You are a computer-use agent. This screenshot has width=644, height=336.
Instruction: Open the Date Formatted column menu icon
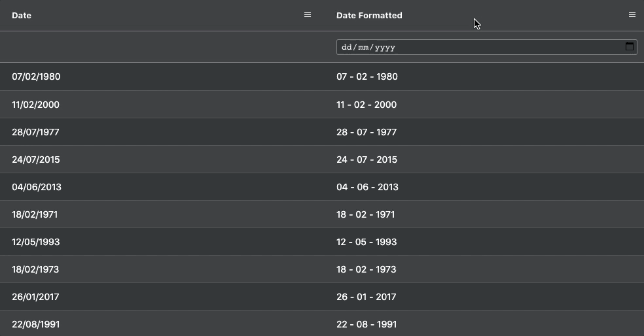tap(632, 15)
